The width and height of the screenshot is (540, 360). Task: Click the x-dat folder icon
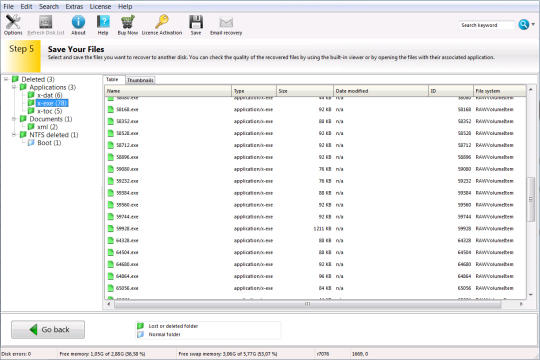(31, 95)
